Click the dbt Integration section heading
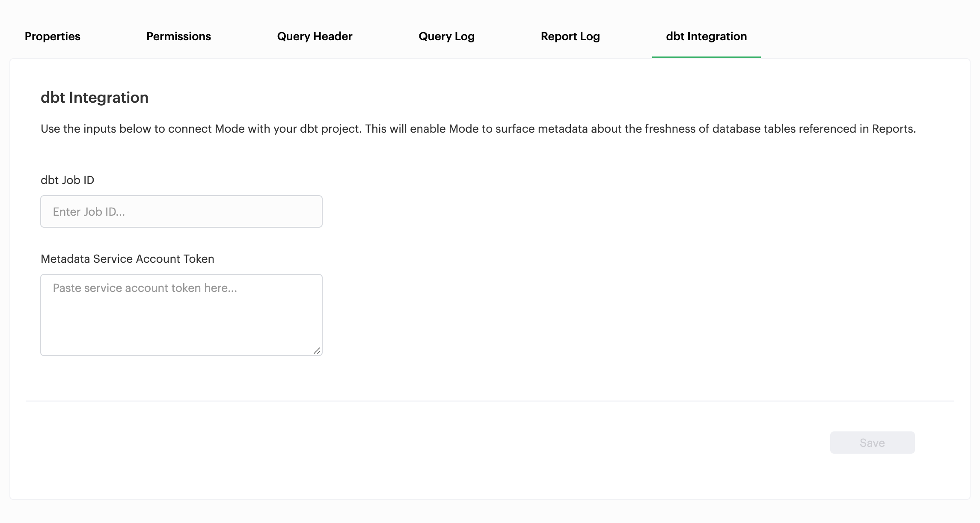This screenshot has width=980, height=523. point(95,98)
